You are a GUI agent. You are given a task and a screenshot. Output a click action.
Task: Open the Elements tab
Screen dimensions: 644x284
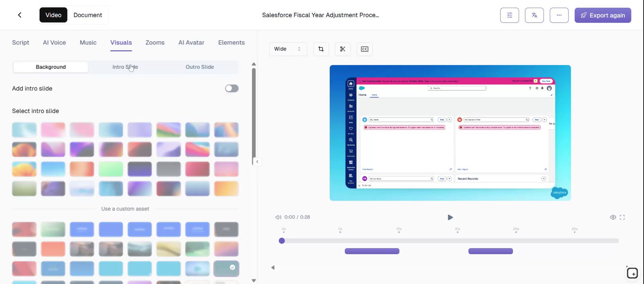tap(231, 43)
